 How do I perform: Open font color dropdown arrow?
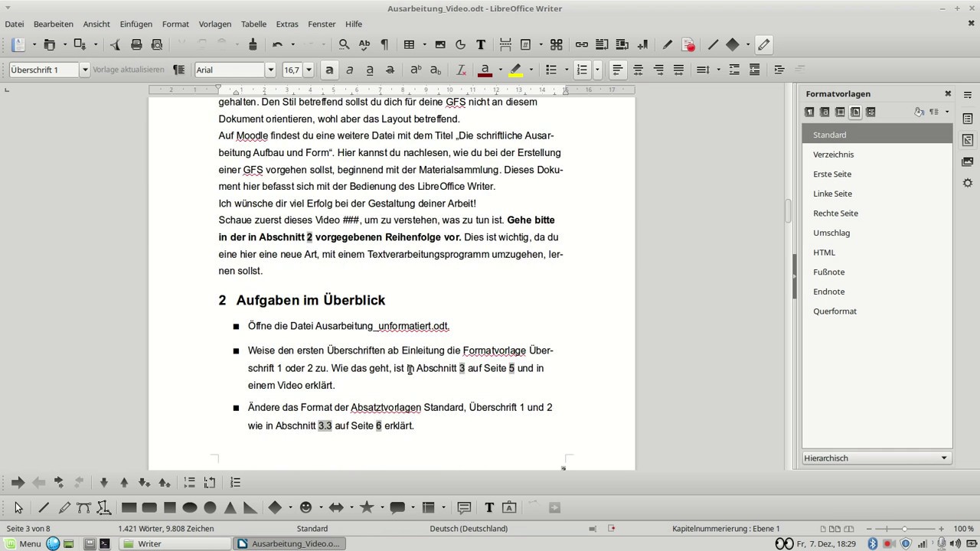pos(500,70)
